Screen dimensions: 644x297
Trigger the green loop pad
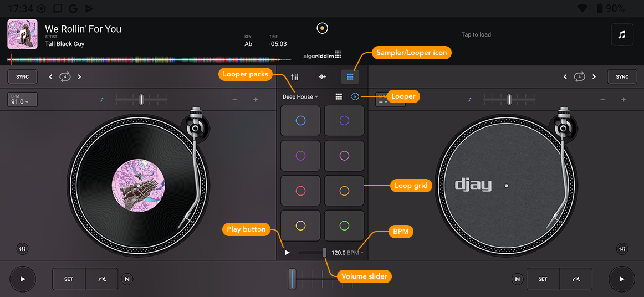344,226
